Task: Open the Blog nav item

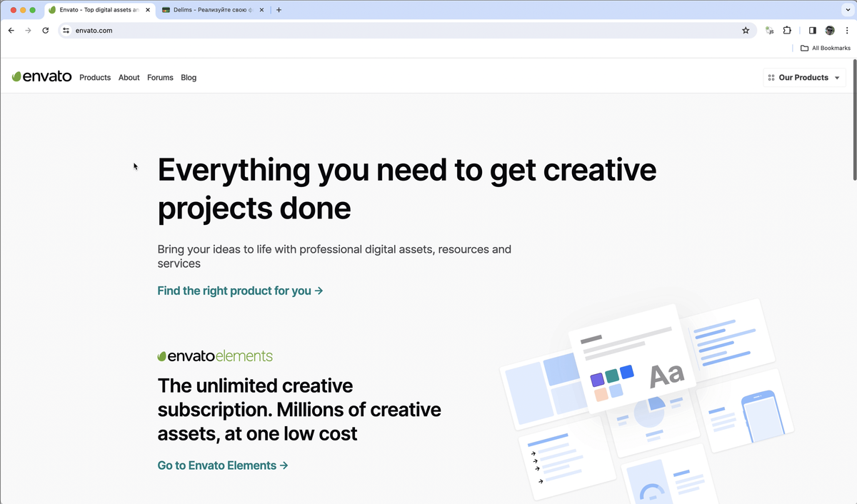Action: coord(189,77)
